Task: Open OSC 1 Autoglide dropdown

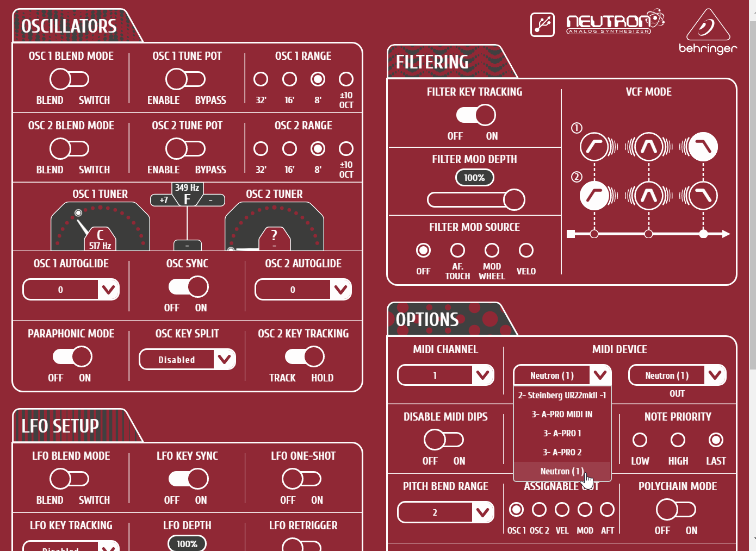Action: tap(71, 290)
